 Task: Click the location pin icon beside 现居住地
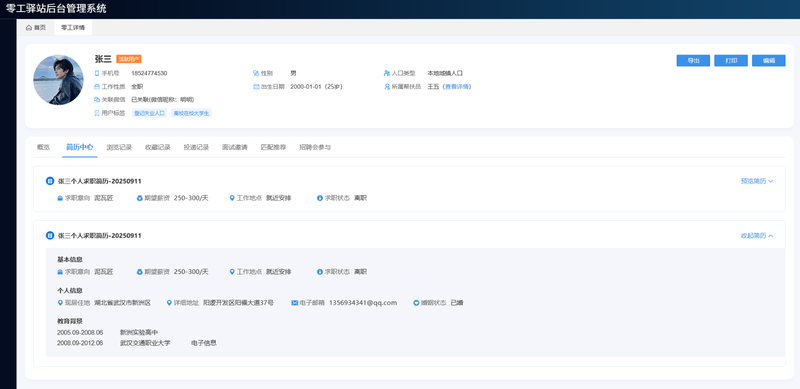coord(60,303)
